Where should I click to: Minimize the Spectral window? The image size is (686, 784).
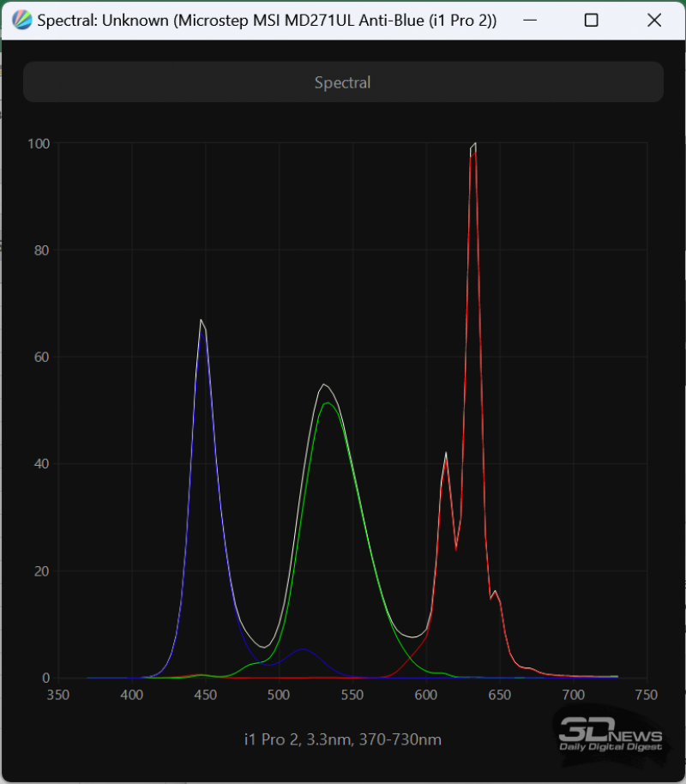click(x=530, y=21)
